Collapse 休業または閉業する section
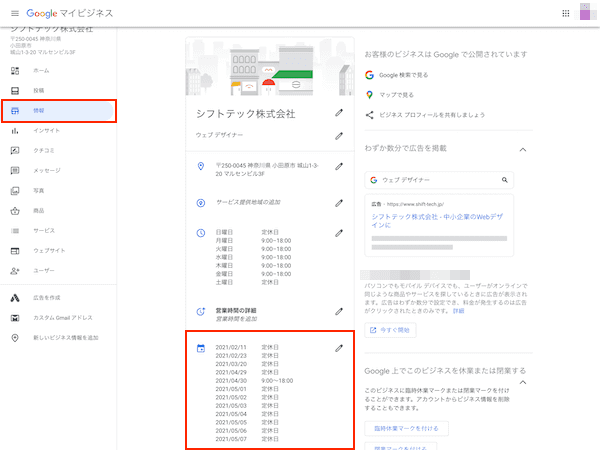 (523, 382)
